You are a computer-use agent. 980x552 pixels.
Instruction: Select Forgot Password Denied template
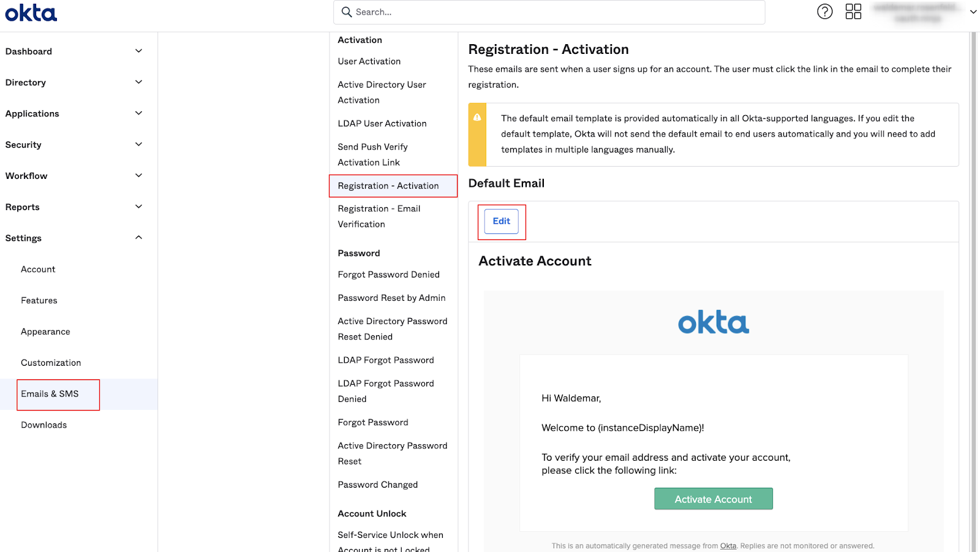pyautogui.click(x=389, y=274)
